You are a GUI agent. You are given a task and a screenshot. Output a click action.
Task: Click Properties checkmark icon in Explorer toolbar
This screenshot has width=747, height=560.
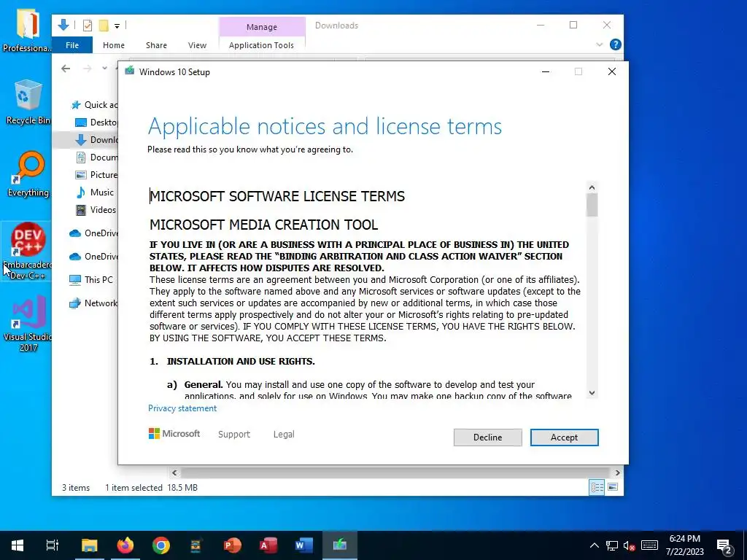[88, 26]
